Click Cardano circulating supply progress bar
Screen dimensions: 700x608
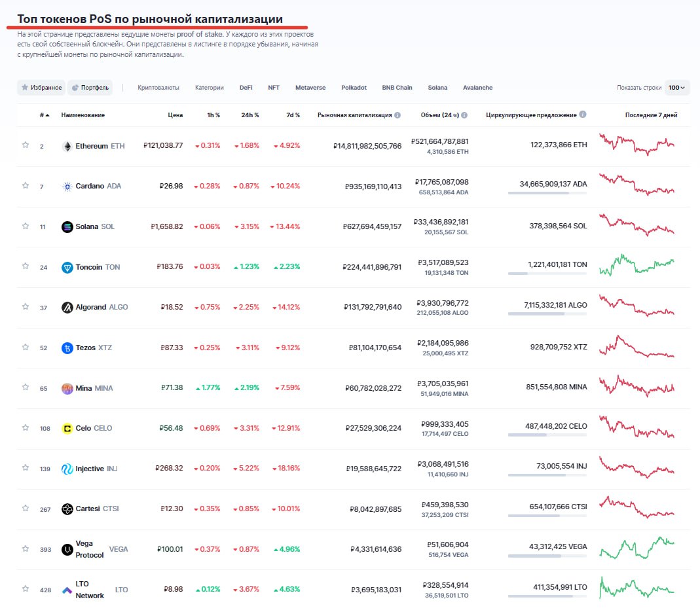[x=547, y=194]
